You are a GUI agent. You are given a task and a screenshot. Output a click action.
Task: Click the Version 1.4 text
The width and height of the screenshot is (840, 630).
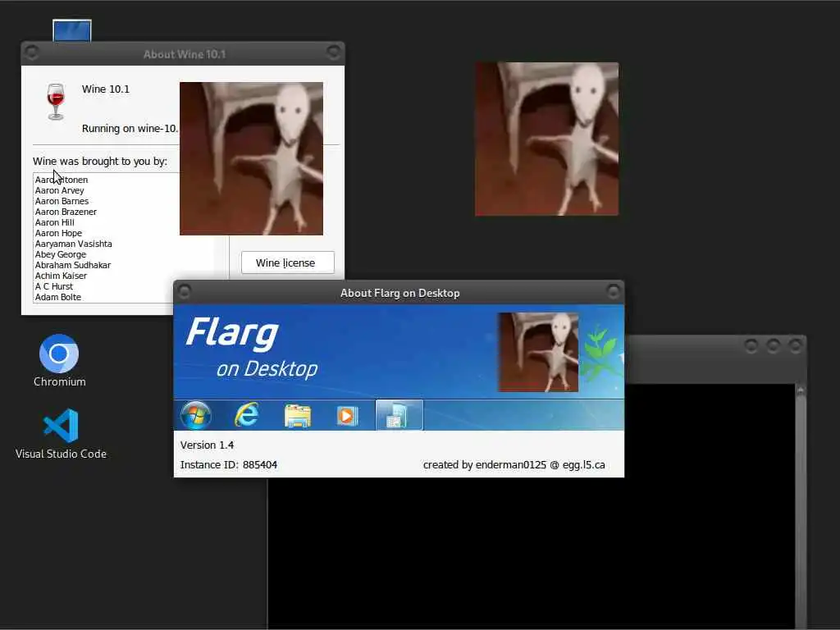(207, 445)
